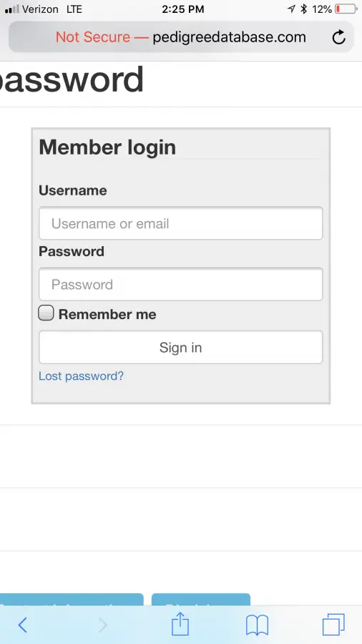This screenshot has height=644, width=362.
Task: Click the Member login heading
Action: [x=107, y=147]
